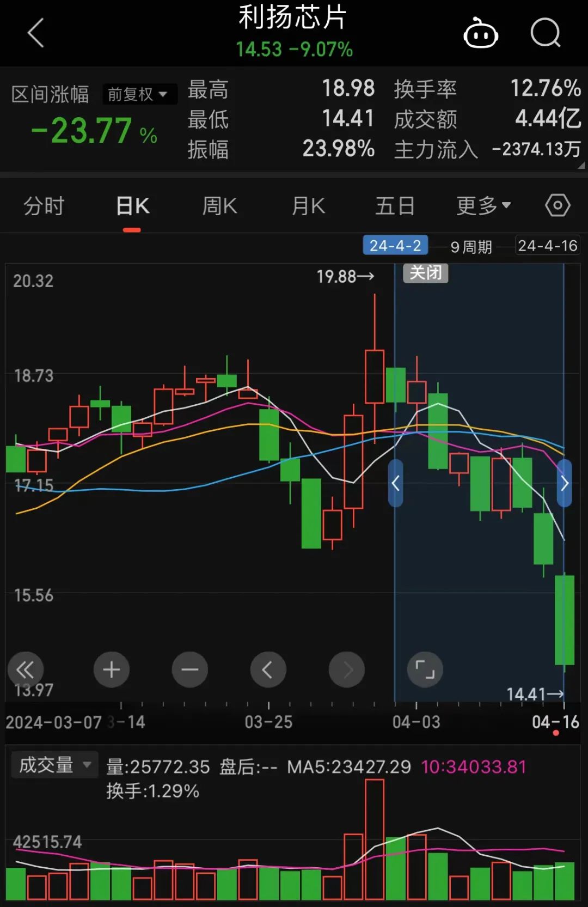Tap the 04-03 date axis label
The width and height of the screenshot is (588, 907).
pos(416,722)
